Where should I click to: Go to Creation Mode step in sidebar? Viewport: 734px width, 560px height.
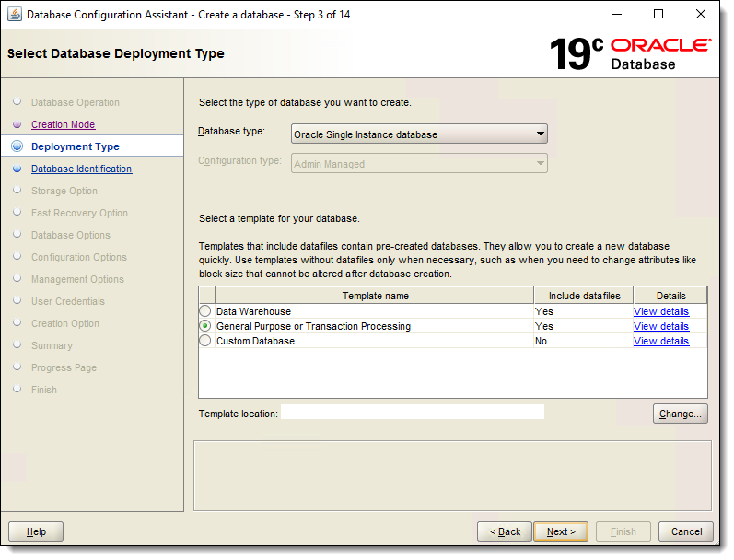tap(64, 124)
